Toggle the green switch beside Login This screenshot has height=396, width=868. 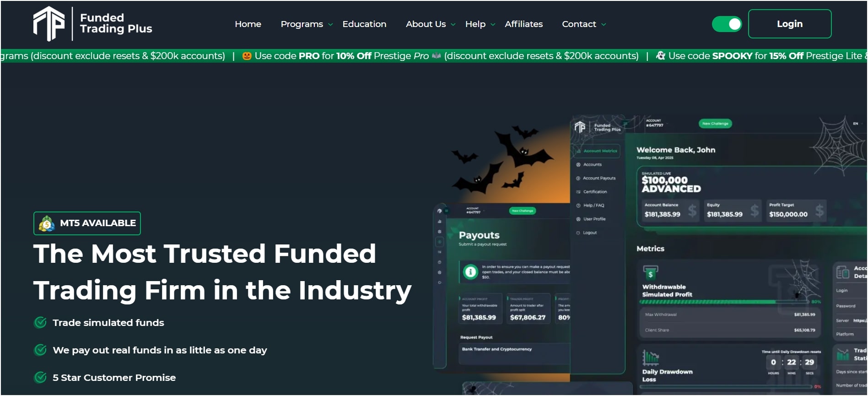click(727, 24)
